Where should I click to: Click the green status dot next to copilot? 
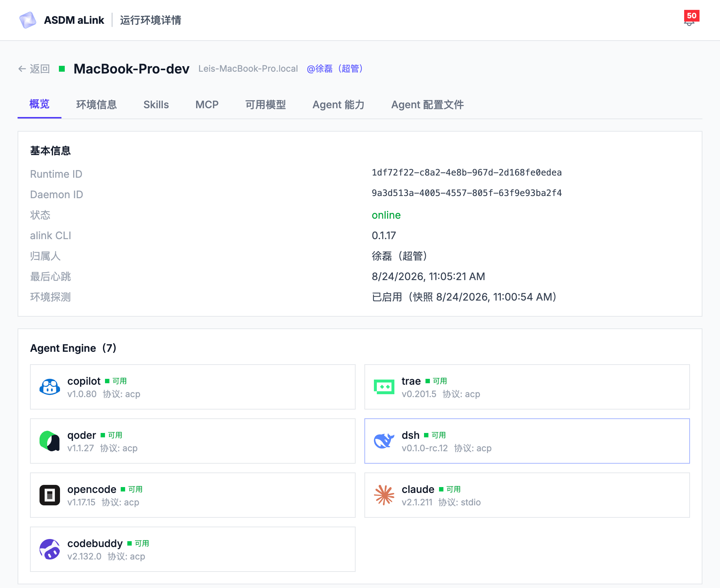click(107, 381)
